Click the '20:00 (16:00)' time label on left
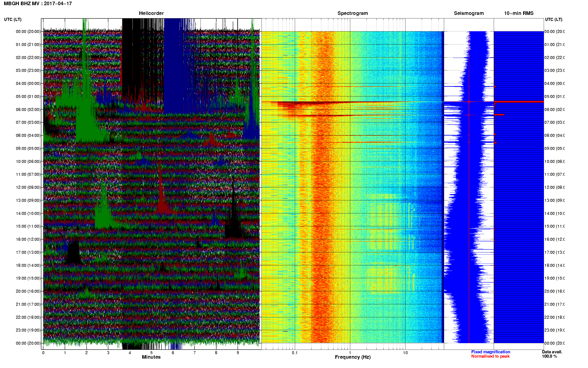 (x=28, y=291)
